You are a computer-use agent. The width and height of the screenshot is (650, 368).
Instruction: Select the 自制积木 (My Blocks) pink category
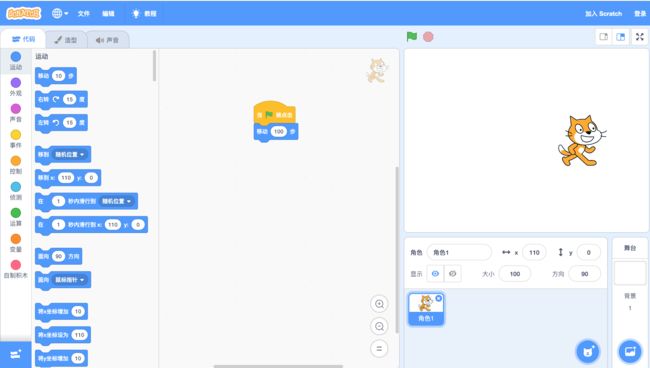pos(16,269)
